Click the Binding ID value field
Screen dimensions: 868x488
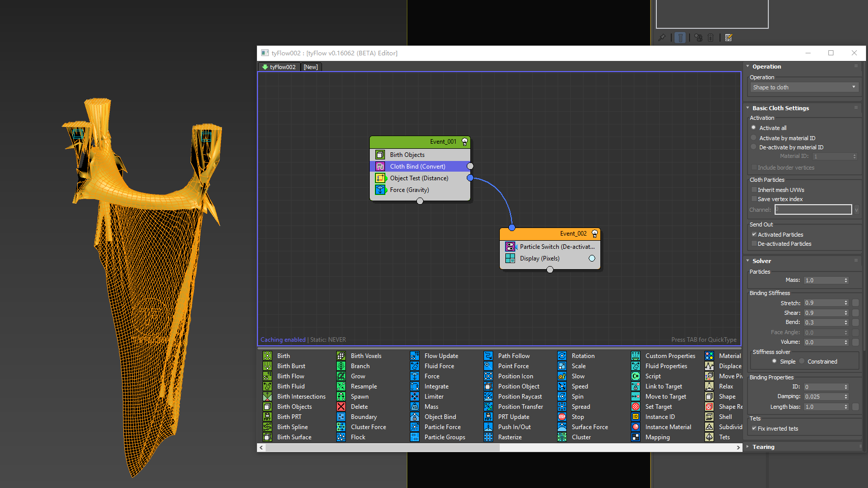click(823, 387)
